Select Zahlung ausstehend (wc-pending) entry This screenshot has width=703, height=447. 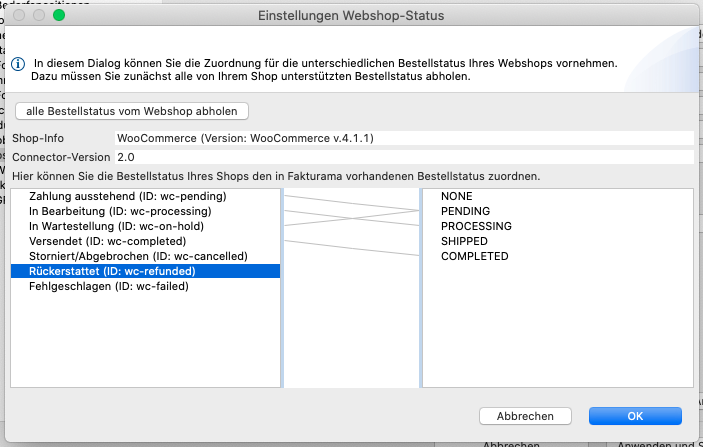point(146,196)
